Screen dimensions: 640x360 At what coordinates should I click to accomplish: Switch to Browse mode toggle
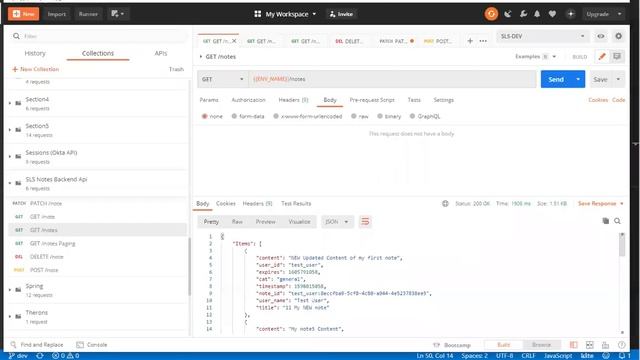tap(541, 345)
